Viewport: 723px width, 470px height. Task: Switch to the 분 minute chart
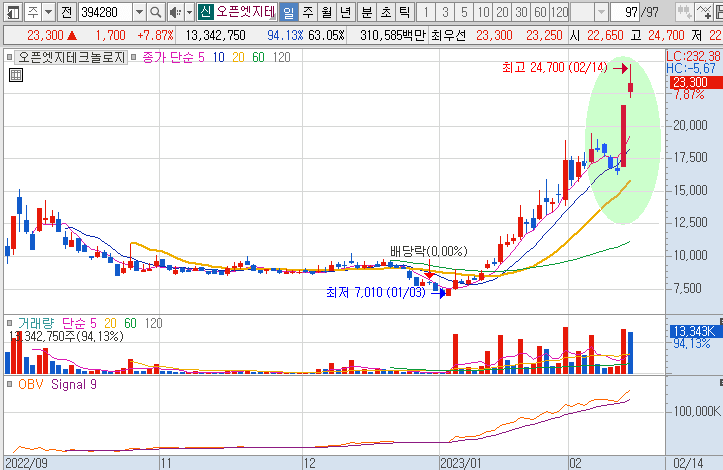(367, 12)
